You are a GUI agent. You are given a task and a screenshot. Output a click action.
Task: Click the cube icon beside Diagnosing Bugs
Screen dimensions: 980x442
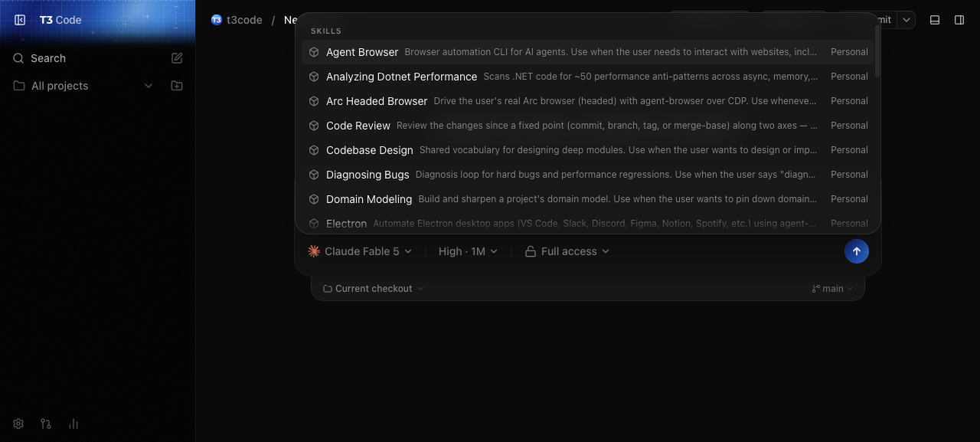coord(314,175)
